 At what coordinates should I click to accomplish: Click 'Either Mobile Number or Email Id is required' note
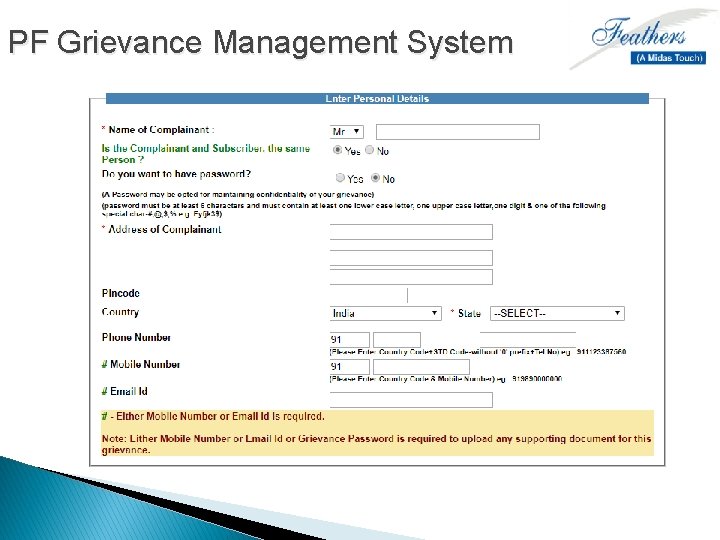coord(220,416)
